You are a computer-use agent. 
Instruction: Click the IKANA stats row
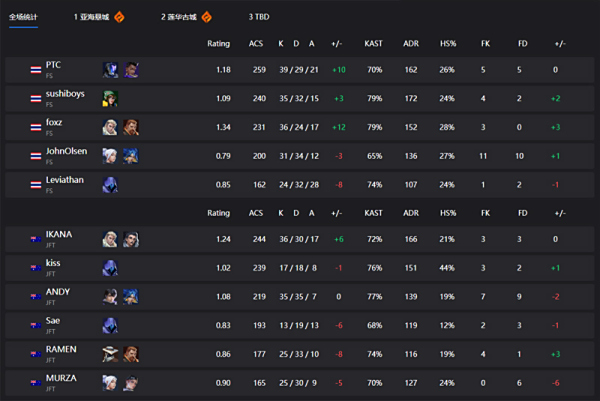(300, 240)
